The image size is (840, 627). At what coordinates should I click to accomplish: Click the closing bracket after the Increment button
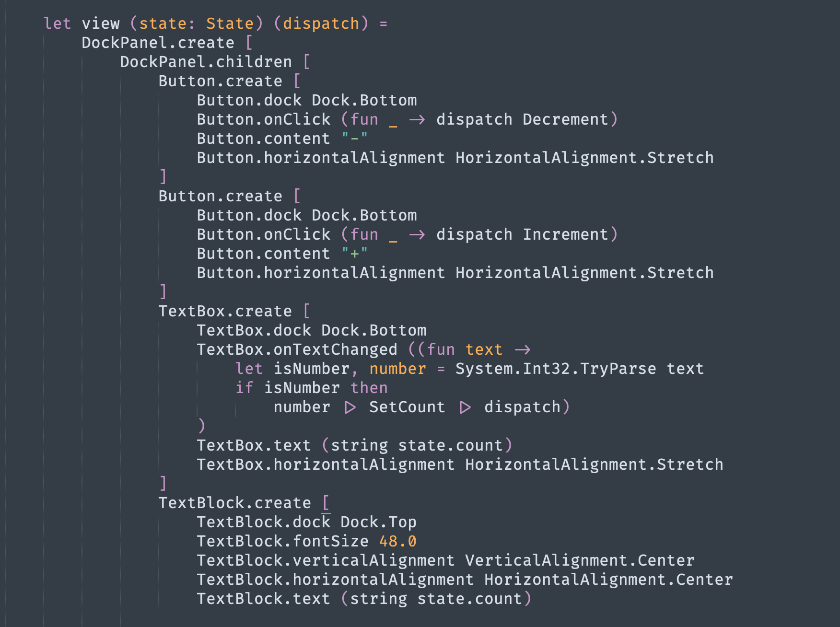click(163, 292)
